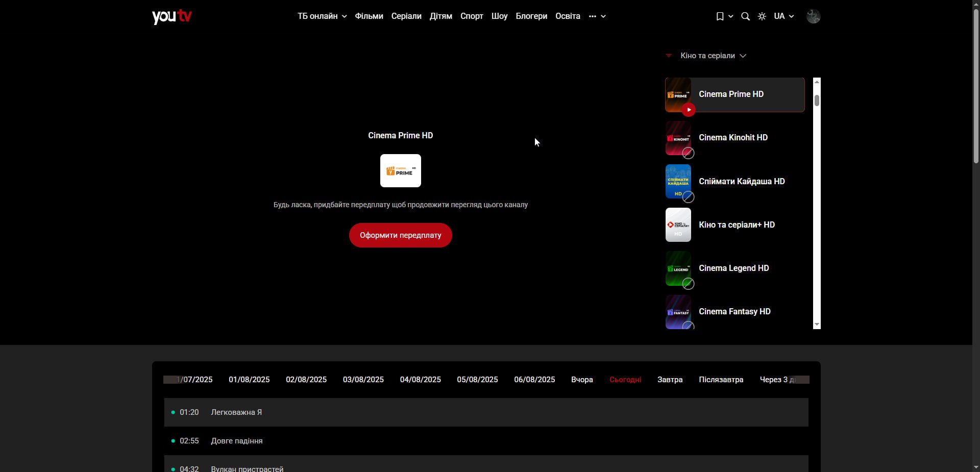The height and width of the screenshot is (472, 980).
Task: Select the Cinema Fantasy HD channel logo
Action: [x=678, y=312]
